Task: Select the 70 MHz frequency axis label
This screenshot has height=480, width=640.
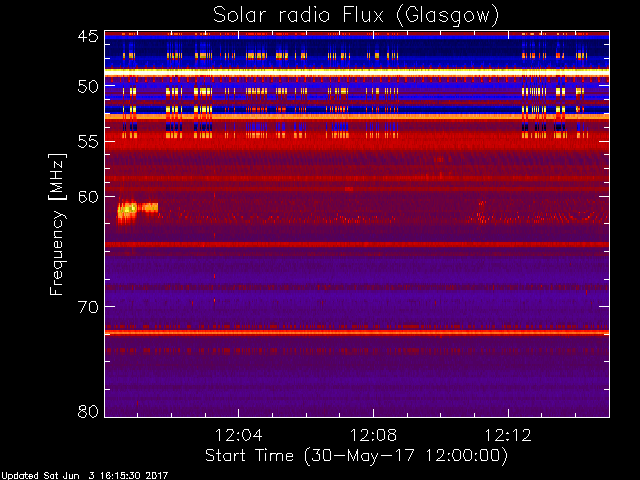Action: (x=88, y=307)
